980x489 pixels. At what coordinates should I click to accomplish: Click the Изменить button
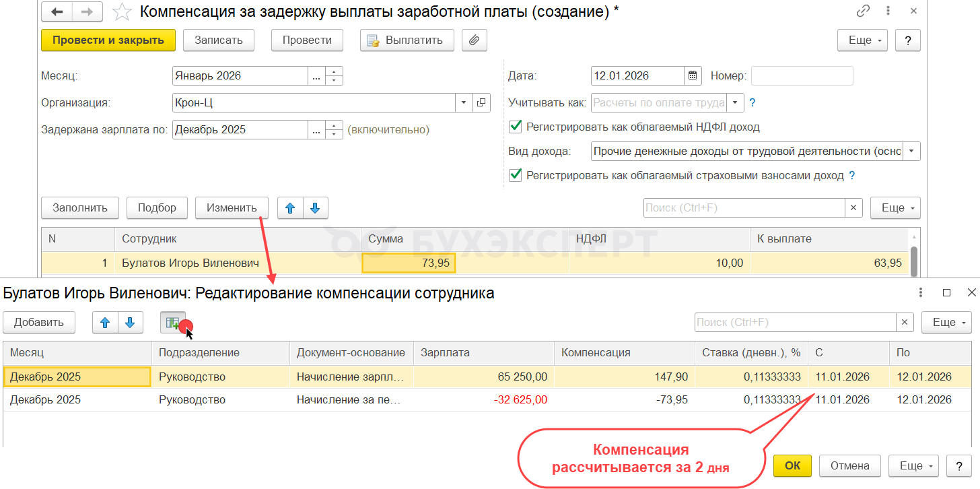click(x=232, y=208)
